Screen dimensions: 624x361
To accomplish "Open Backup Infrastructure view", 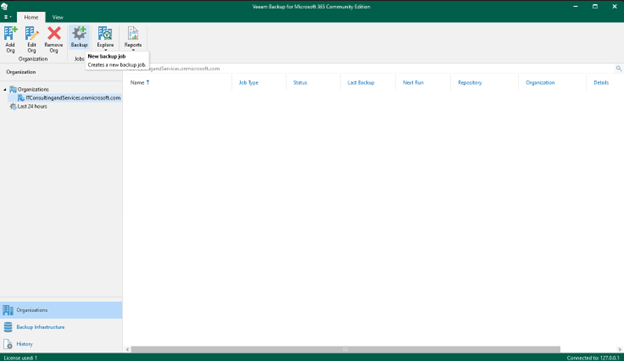I will point(40,327).
